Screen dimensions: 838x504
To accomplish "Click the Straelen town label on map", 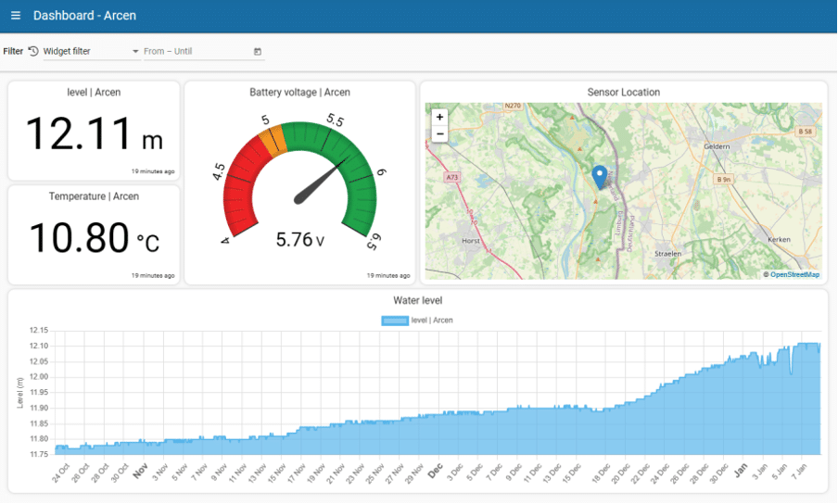I will [x=668, y=254].
